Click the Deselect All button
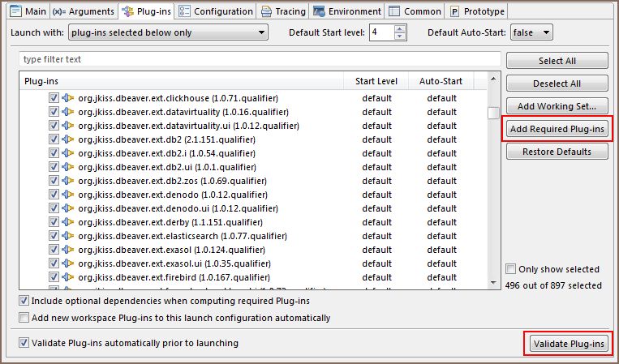This screenshot has width=619, height=364. pos(557,84)
